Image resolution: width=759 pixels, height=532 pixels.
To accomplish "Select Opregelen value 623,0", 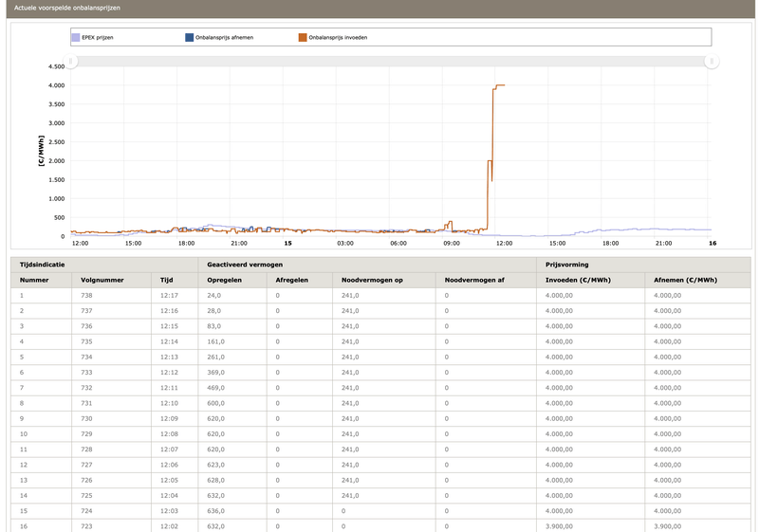I will pos(216,466).
